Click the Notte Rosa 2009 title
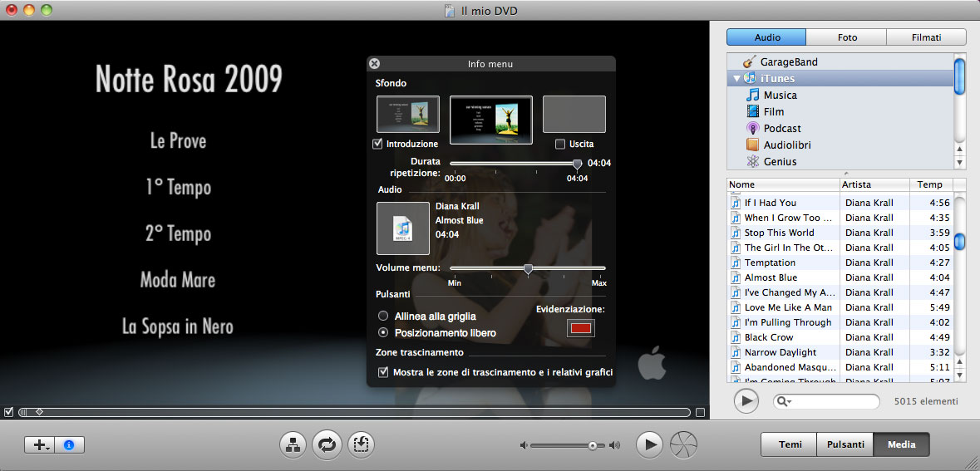The width and height of the screenshot is (980, 471). [189, 79]
